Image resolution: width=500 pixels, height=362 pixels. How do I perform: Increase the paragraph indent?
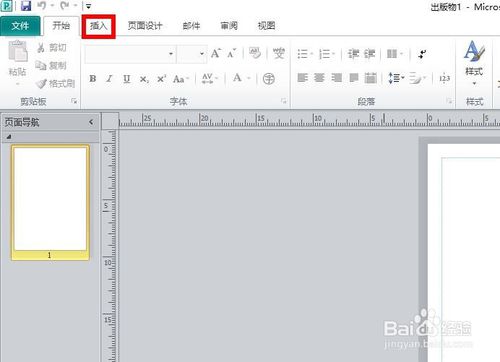(x=370, y=54)
